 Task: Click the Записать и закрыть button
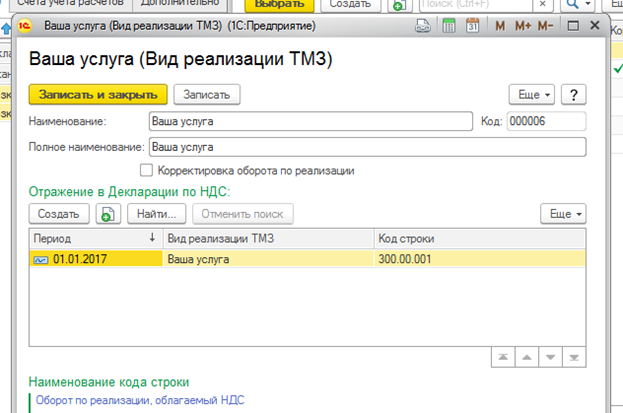(x=97, y=94)
